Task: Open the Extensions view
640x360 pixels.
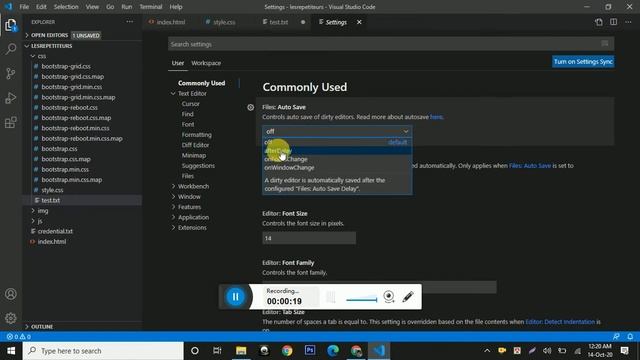Action: coord(11,122)
